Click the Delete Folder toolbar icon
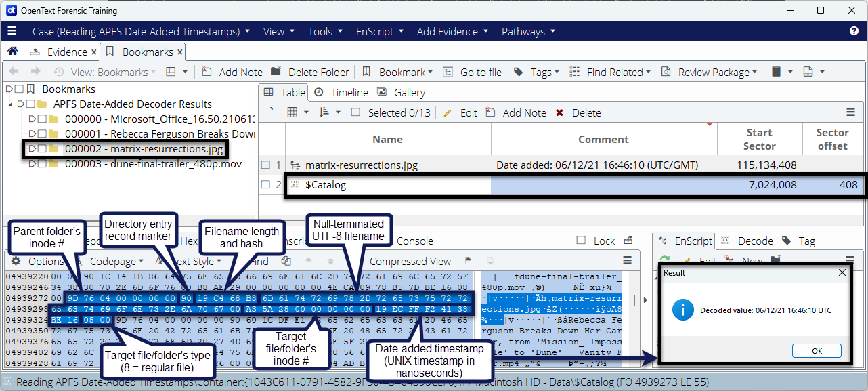 coord(276,72)
